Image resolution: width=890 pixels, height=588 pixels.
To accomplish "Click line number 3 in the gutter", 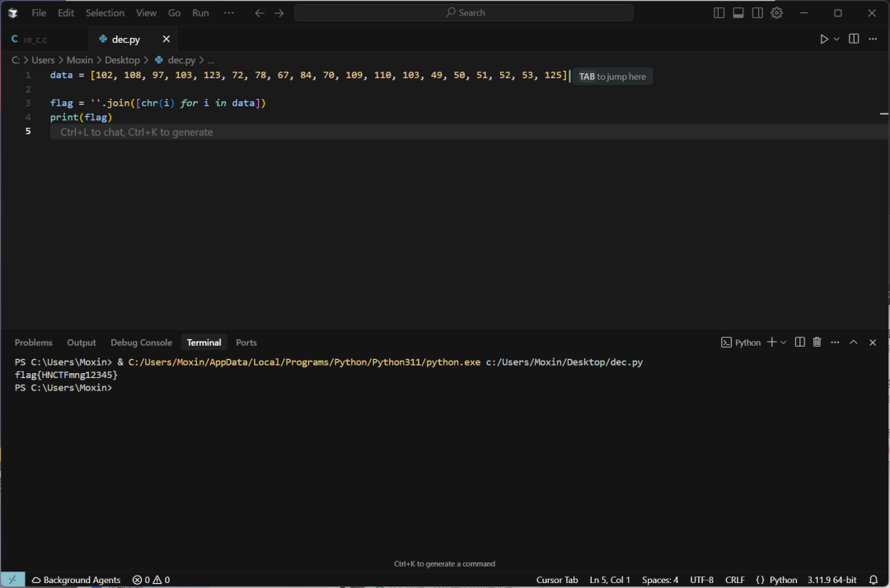I will pyautogui.click(x=28, y=103).
